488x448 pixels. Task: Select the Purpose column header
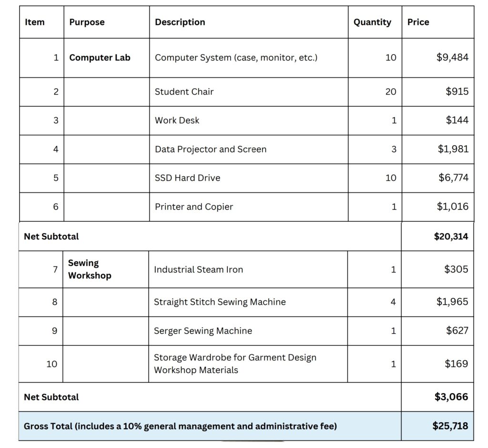click(106, 22)
